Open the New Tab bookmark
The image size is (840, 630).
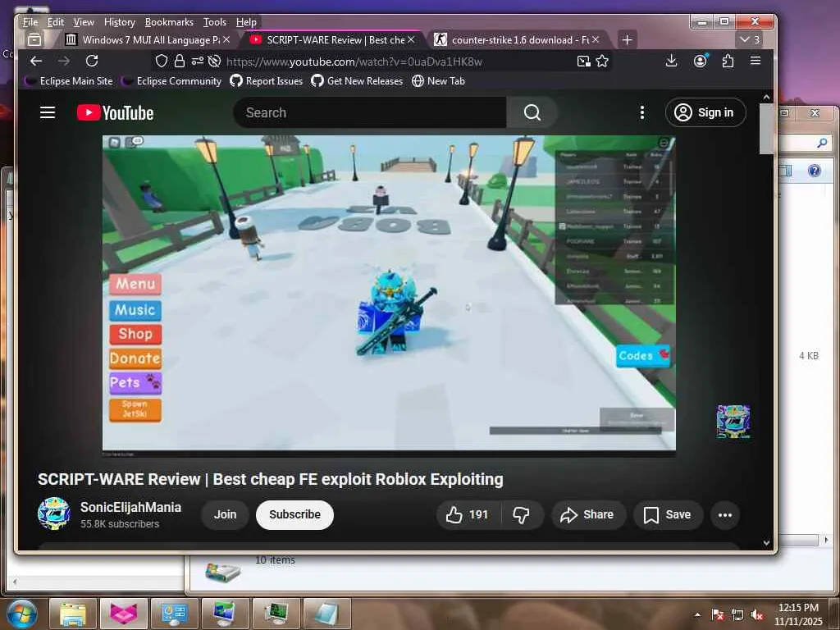pos(438,81)
